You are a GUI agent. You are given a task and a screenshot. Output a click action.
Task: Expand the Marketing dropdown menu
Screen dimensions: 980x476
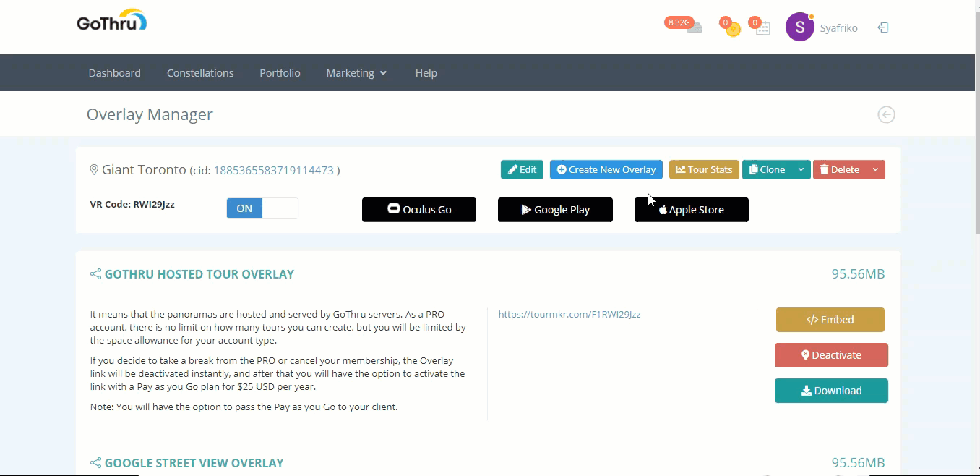356,73
